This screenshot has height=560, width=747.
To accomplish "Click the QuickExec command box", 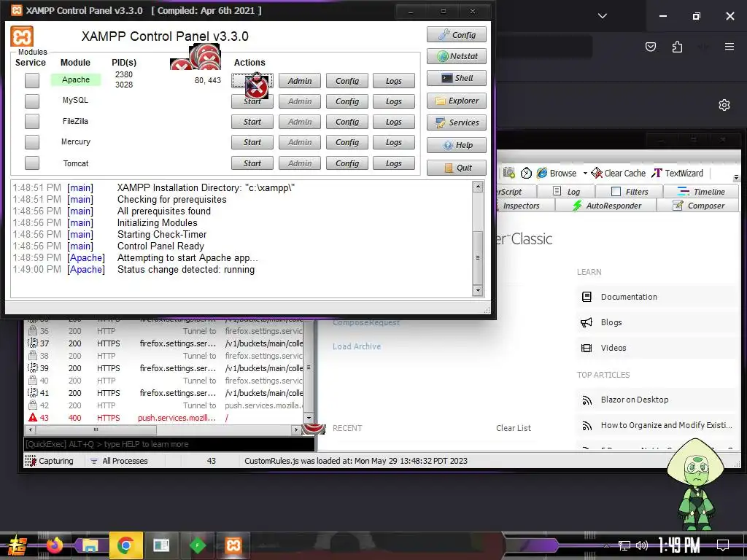I will [x=169, y=444].
